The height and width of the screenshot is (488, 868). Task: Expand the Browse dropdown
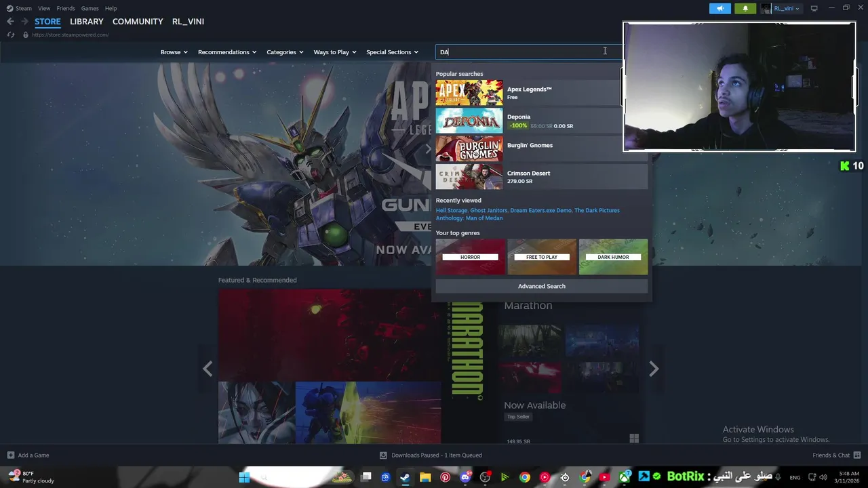coord(174,52)
